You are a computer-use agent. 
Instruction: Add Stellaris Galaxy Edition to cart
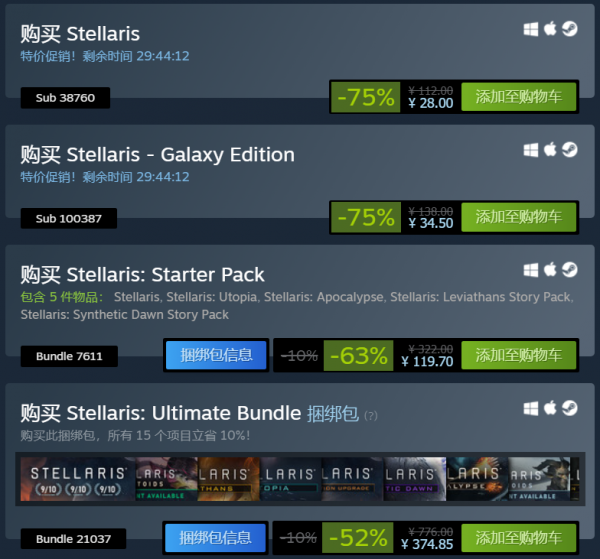click(x=518, y=217)
